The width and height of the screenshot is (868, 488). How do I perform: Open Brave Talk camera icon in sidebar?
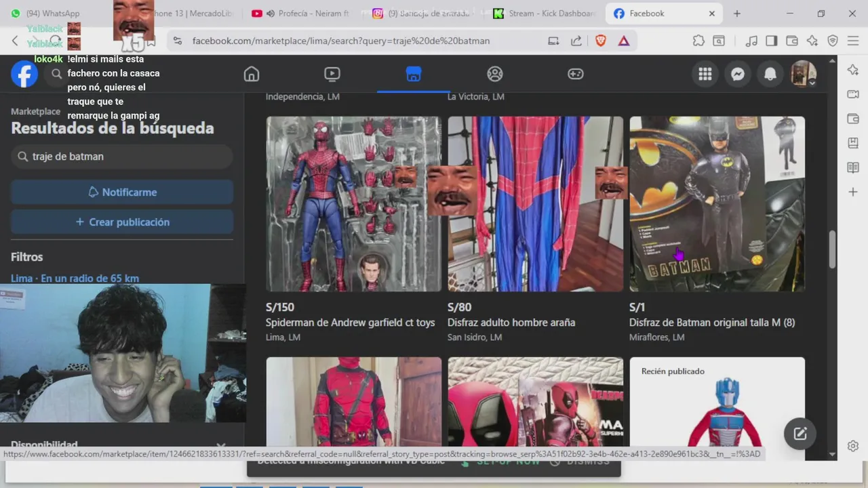point(853,94)
